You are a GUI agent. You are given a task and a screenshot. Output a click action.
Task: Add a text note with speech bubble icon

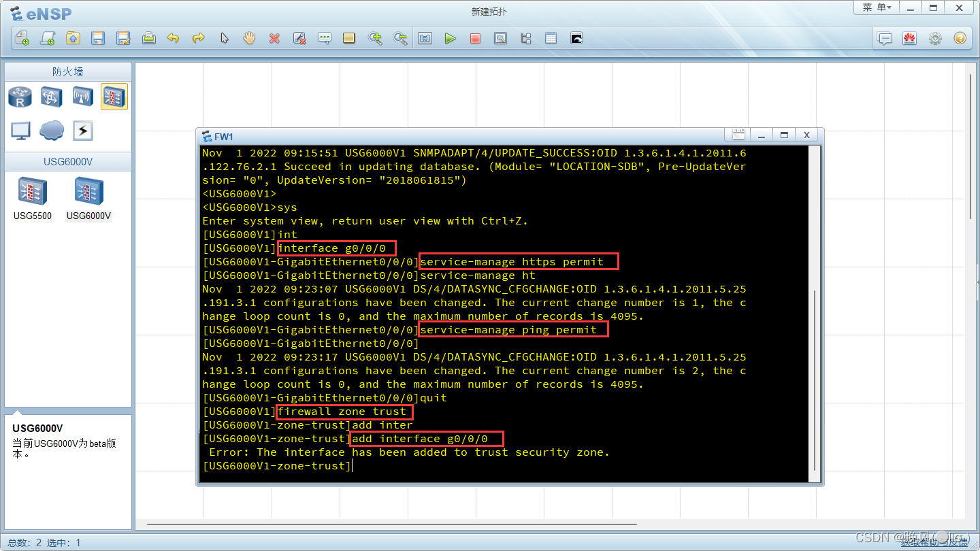[x=325, y=38]
